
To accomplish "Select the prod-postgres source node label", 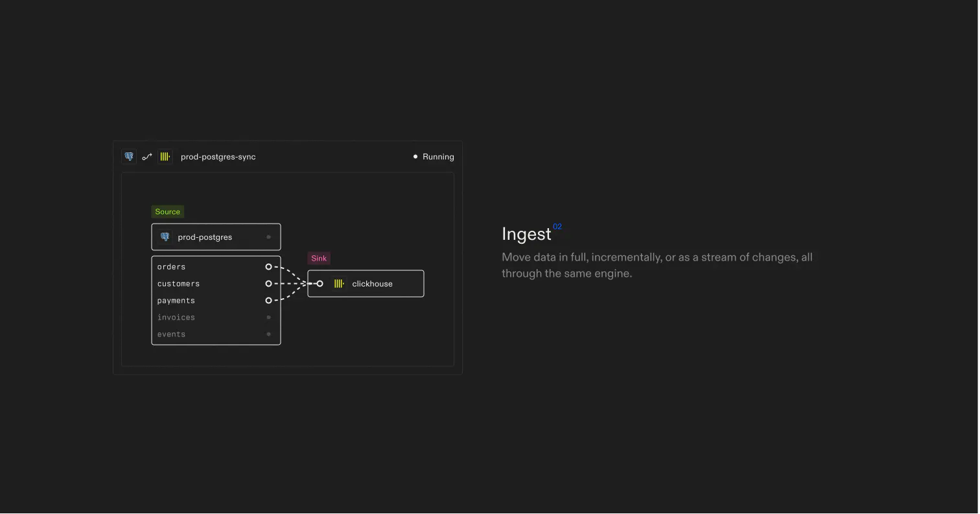I will click(x=205, y=237).
